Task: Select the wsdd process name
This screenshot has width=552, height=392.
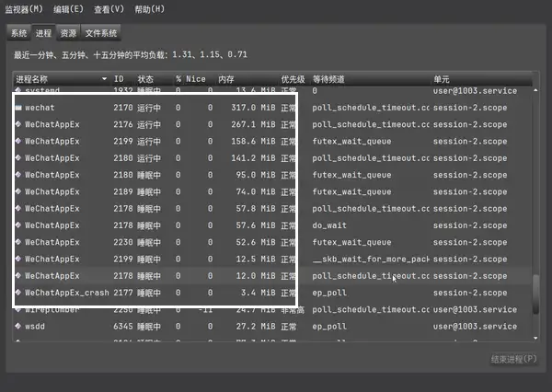Action: click(35, 326)
